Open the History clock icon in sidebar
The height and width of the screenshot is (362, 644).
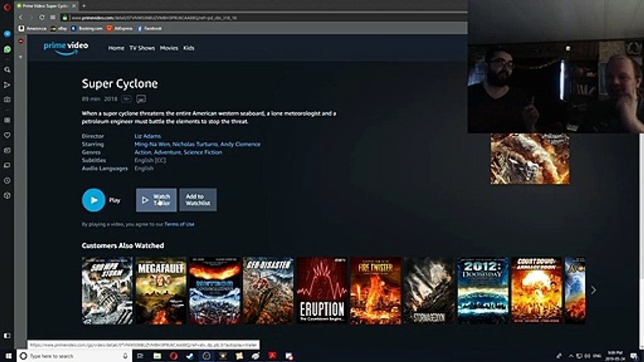7,180
